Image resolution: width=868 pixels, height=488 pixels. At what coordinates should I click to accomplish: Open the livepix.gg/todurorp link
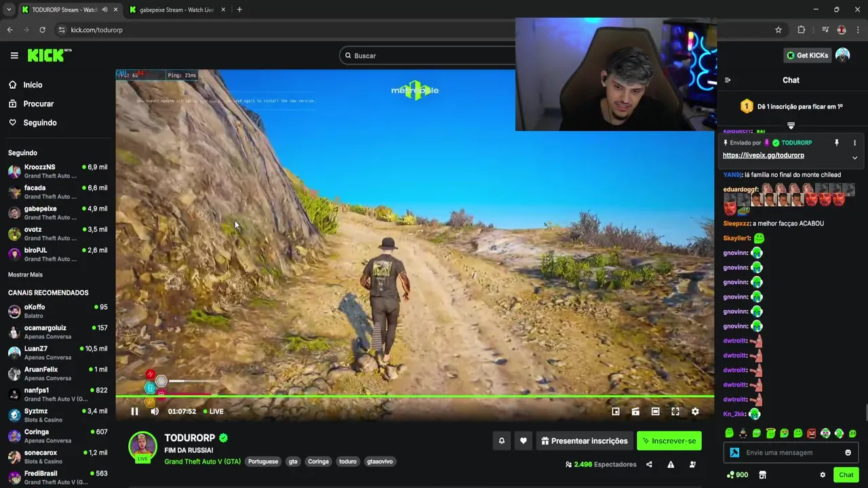pyautogui.click(x=763, y=155)
